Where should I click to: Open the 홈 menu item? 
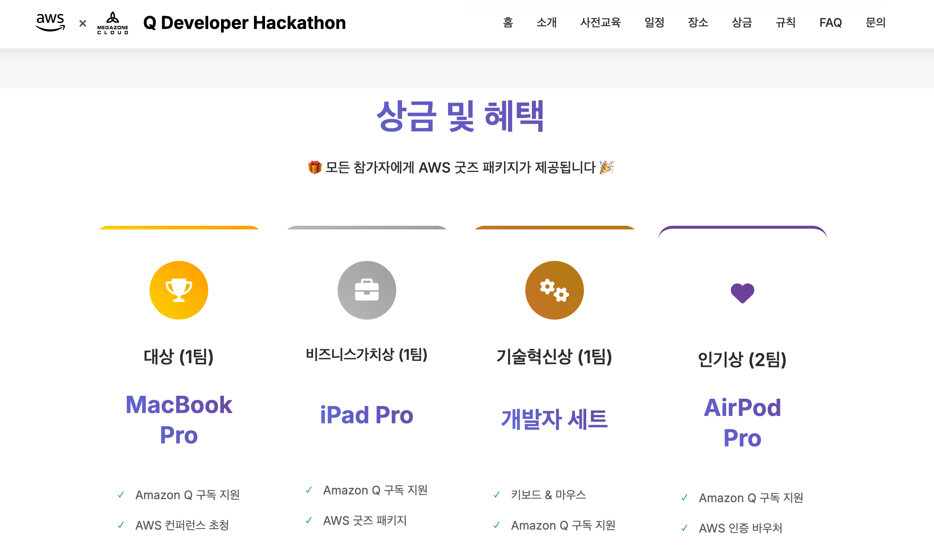click(x=508, y=22)
